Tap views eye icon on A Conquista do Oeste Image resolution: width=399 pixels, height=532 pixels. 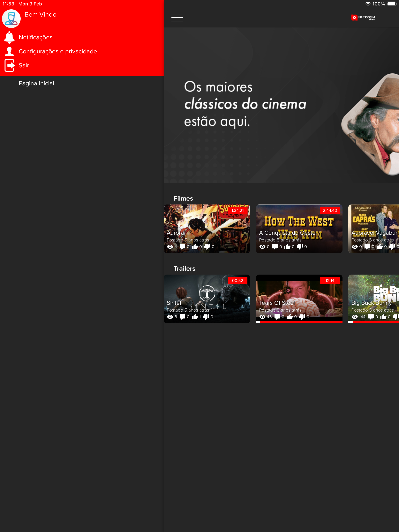tap(262, 247)
